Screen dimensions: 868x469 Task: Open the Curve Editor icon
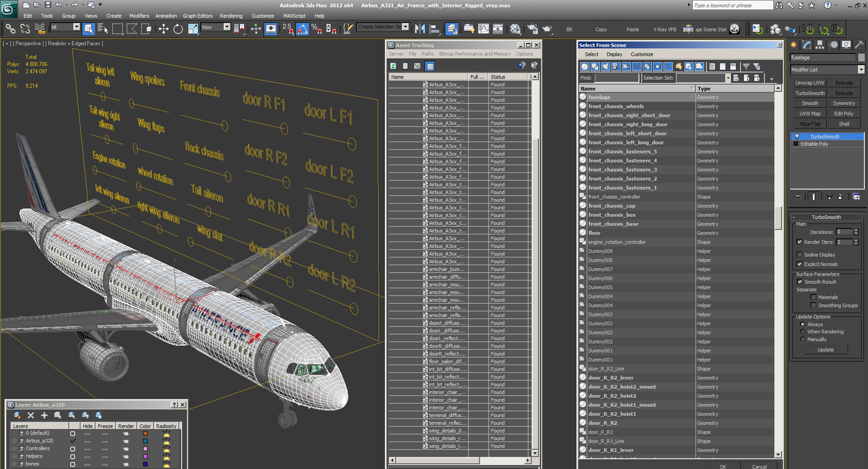click(483, 28)
